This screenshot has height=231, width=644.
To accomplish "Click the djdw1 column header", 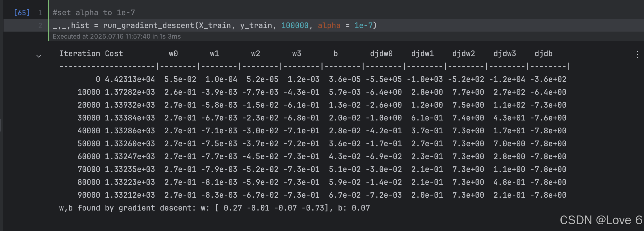I will tap(422, 54).
